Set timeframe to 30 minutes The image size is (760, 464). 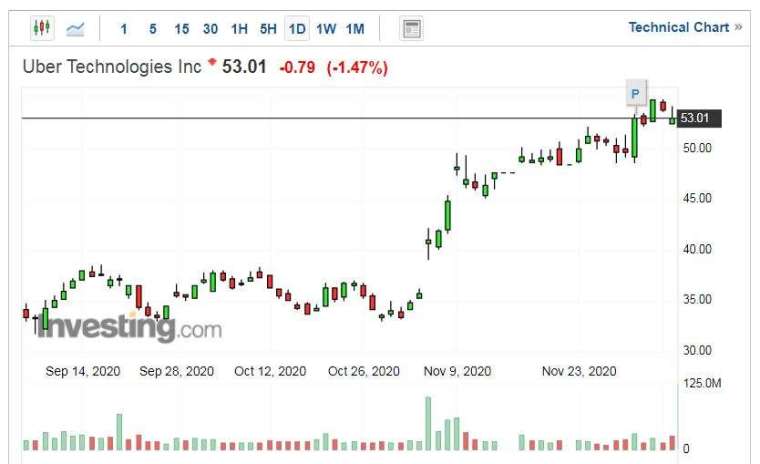click(x=210, y=29)
